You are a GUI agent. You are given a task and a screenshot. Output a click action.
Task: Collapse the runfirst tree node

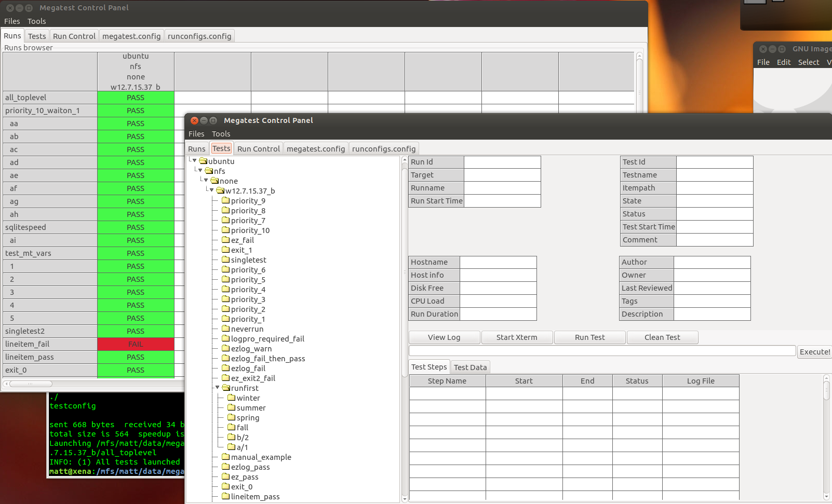tap(218, 388)
